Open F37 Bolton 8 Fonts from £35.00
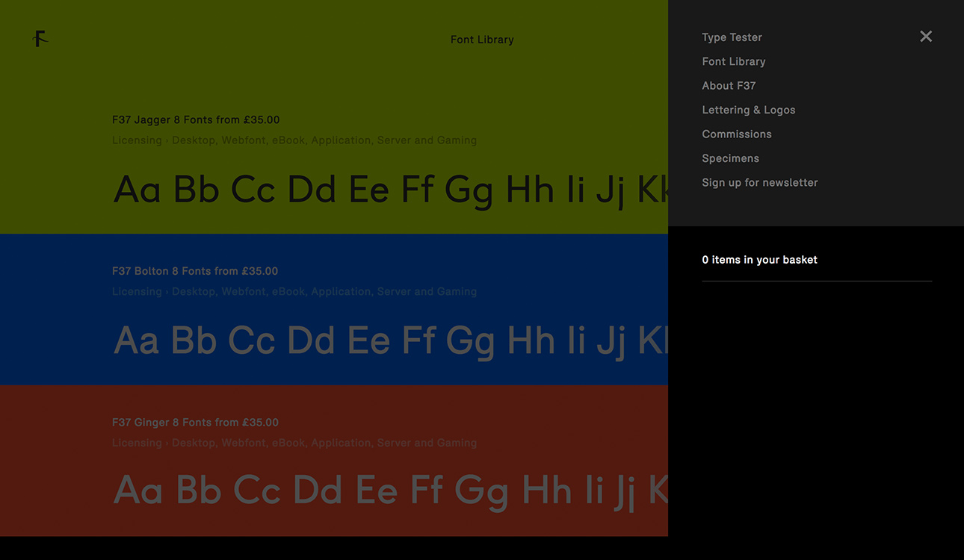Screen dimensions: 964x560 [195, 271]
